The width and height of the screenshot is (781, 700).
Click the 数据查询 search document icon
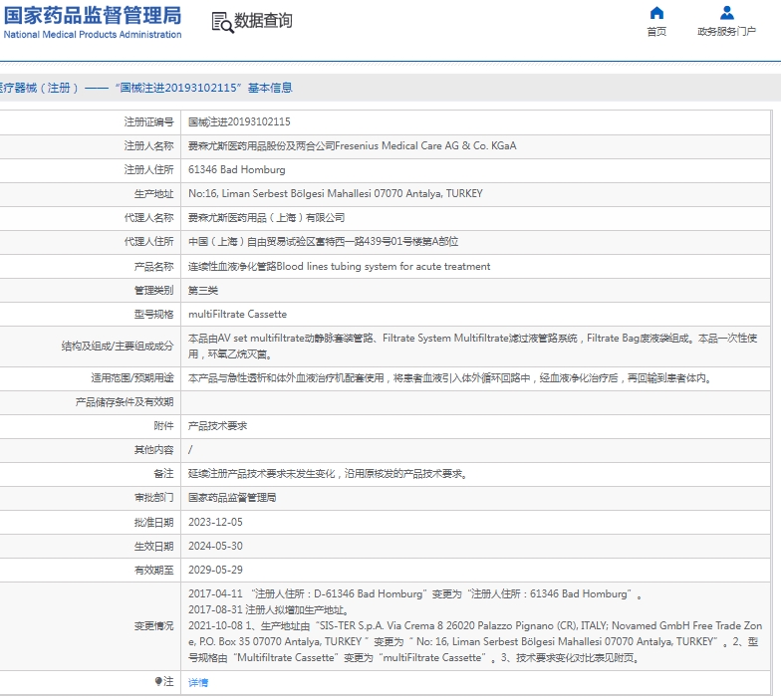pyautogui.click(x=222, y=22)
